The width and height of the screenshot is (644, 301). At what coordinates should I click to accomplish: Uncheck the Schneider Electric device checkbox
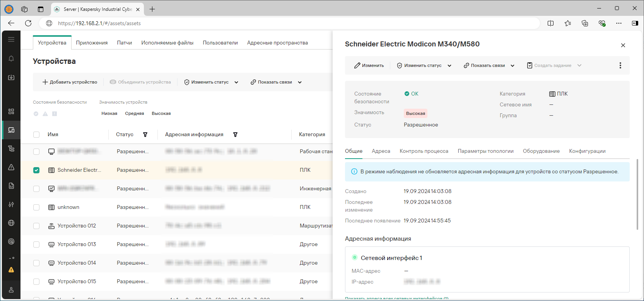pyautogui.click(x=36, y=170)
